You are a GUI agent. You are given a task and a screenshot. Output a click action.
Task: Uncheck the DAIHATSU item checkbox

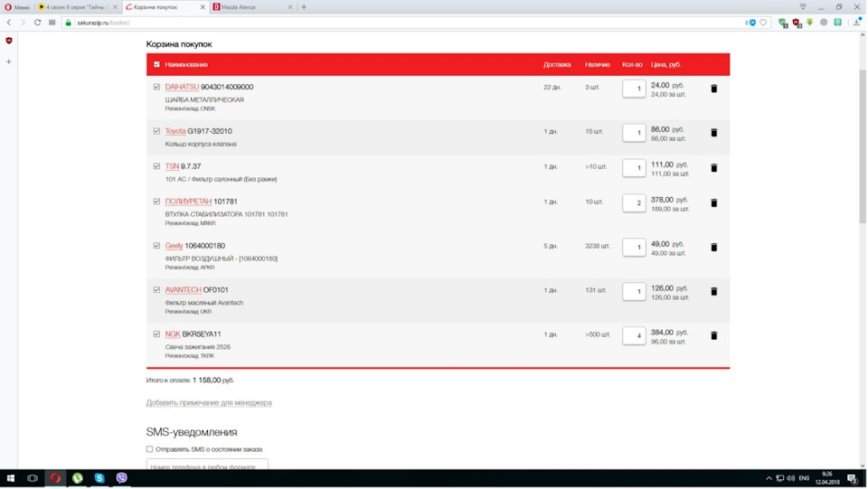coord(156,87)
